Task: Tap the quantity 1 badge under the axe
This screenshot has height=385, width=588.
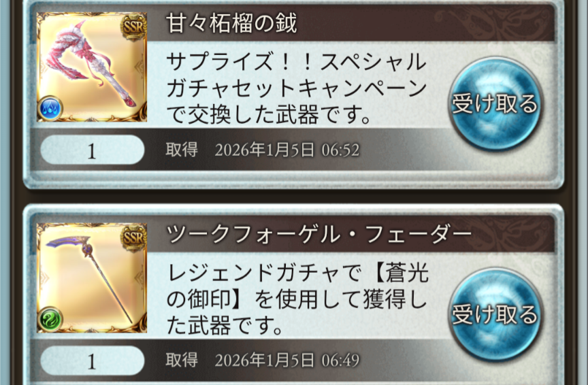Action: [x=93, y=150]
